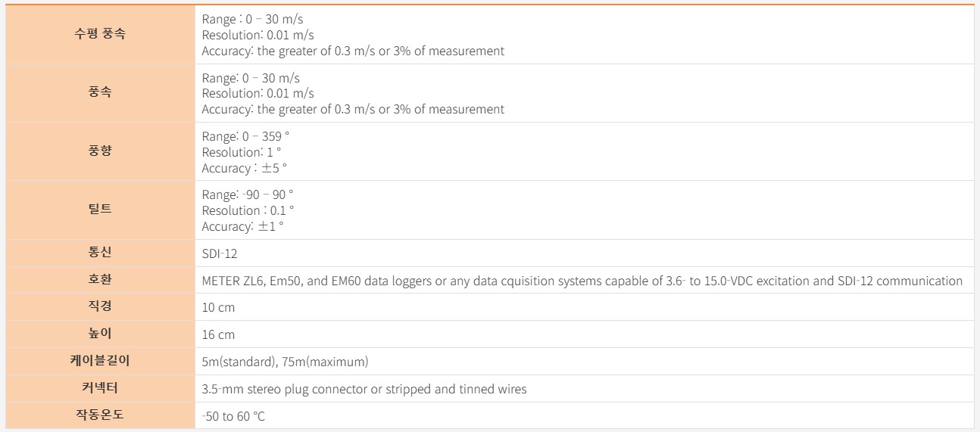Click the 수평 풍속 row header

coord(100,35)
